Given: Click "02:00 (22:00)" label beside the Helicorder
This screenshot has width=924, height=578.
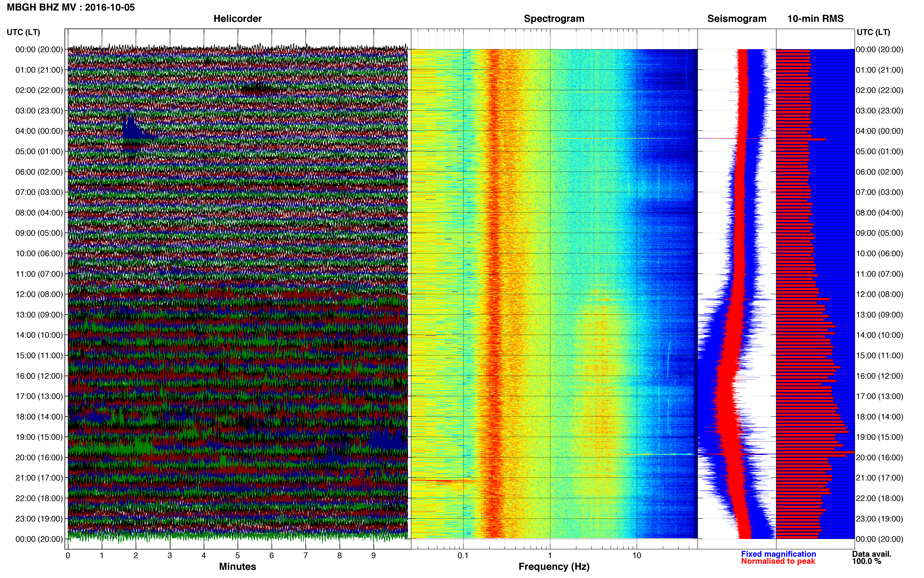Looking at the screenshot, I should [39, 90].
